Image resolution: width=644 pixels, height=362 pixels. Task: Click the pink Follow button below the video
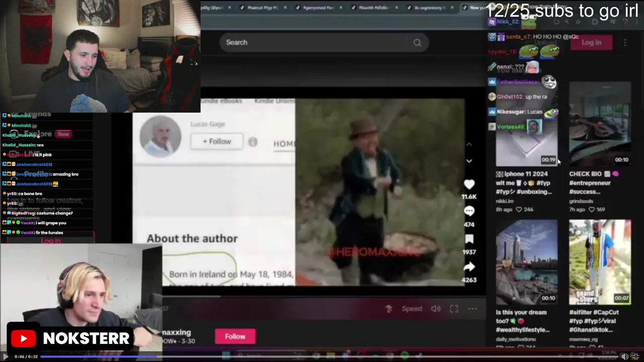point(235,336)
